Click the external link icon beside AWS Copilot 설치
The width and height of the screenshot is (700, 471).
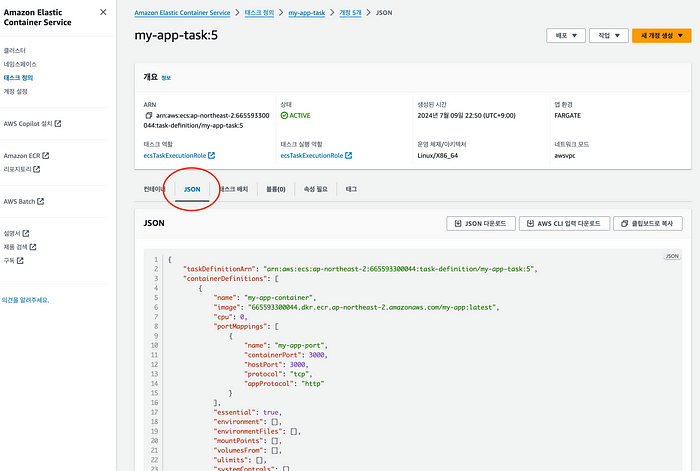[58, 123]
